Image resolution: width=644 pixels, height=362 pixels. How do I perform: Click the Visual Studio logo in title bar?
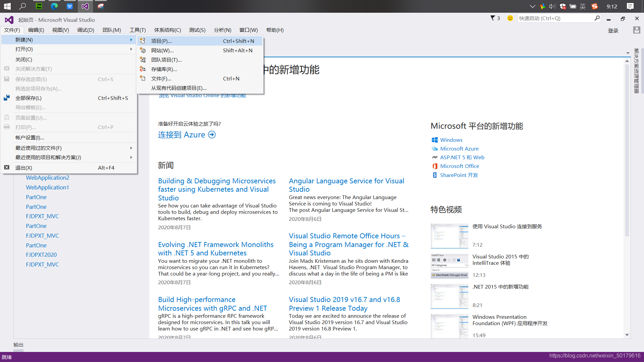pyautogui.click(x=9, y=20)
